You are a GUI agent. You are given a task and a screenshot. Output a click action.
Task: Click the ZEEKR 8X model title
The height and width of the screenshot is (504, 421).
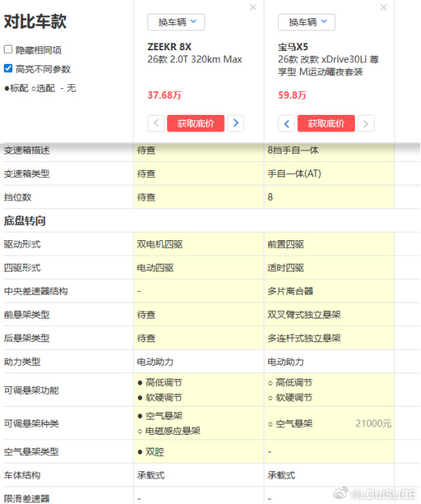pos(169,47)
